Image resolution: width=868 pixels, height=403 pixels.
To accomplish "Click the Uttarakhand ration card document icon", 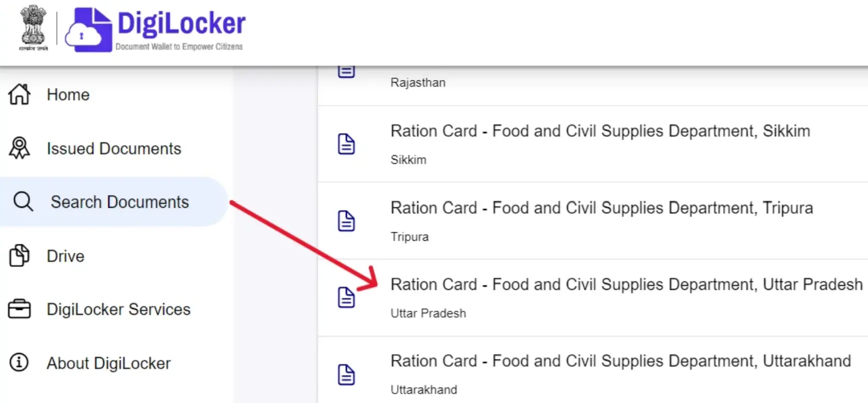I will click(347, 373).
